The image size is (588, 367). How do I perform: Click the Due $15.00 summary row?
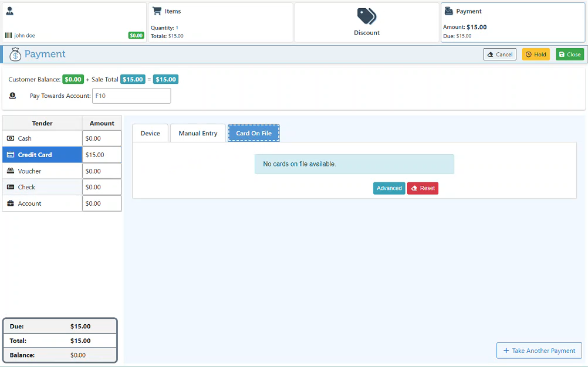pyautogui.click(x=60, y=327)
